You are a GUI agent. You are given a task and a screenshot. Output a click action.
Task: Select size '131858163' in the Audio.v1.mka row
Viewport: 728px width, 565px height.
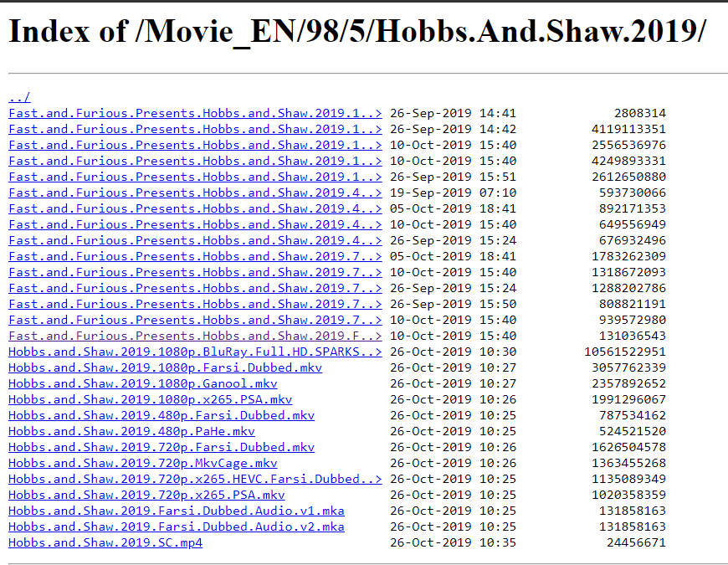tap(633, 511)
